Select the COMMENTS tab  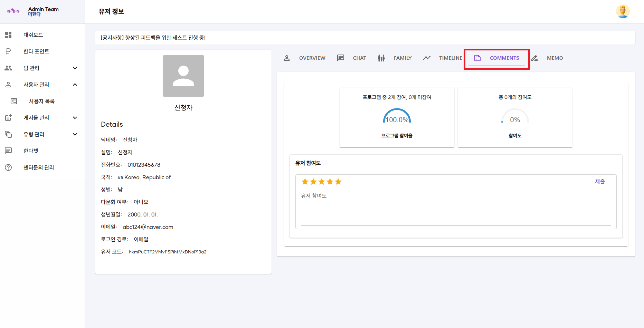click(496, 58)
